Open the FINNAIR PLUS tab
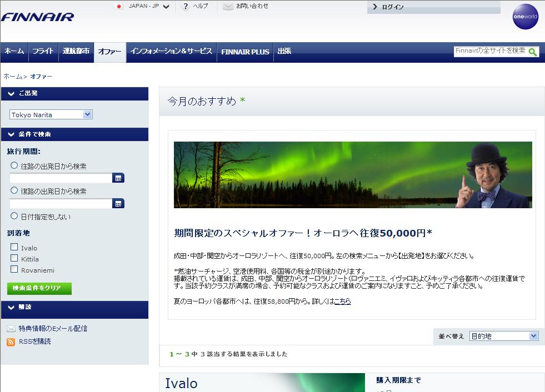Image resolution: width=545 pixels, height=392 pixels. pos(246,52)
